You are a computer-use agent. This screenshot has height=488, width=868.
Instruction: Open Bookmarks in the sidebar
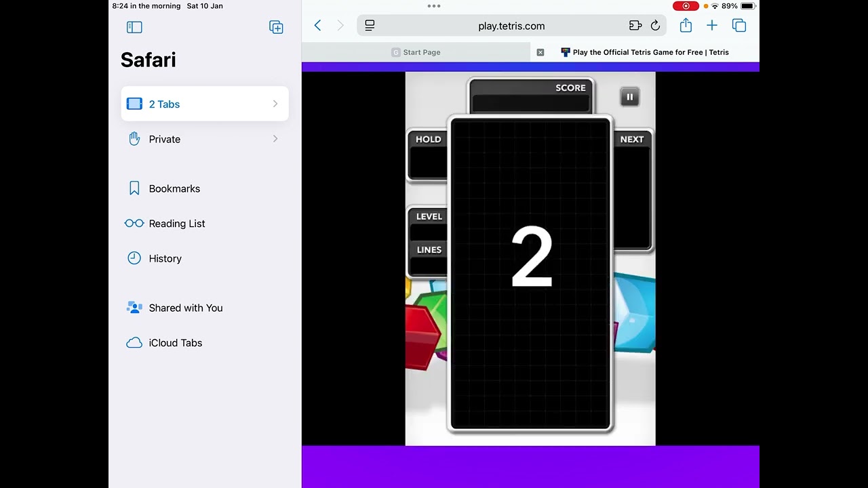coord(205,188)
